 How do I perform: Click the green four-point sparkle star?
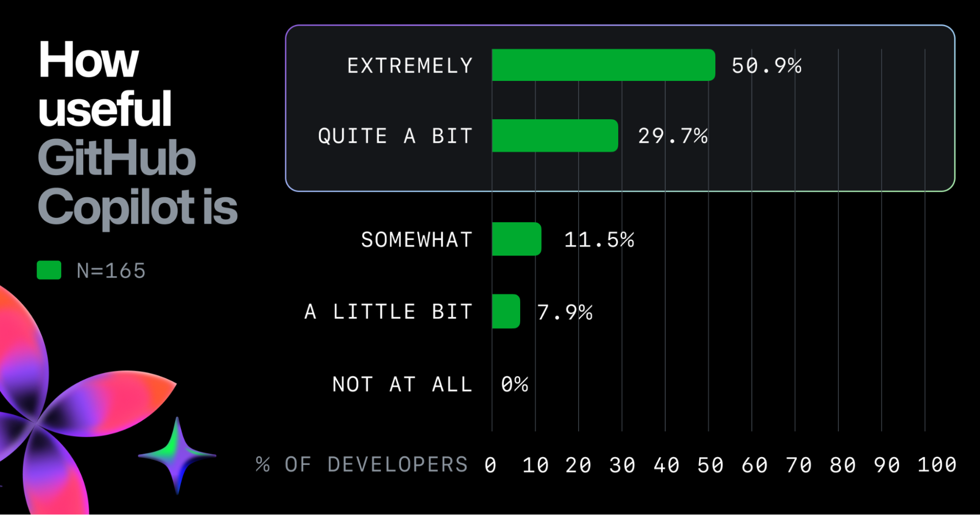tap(177, 455)
